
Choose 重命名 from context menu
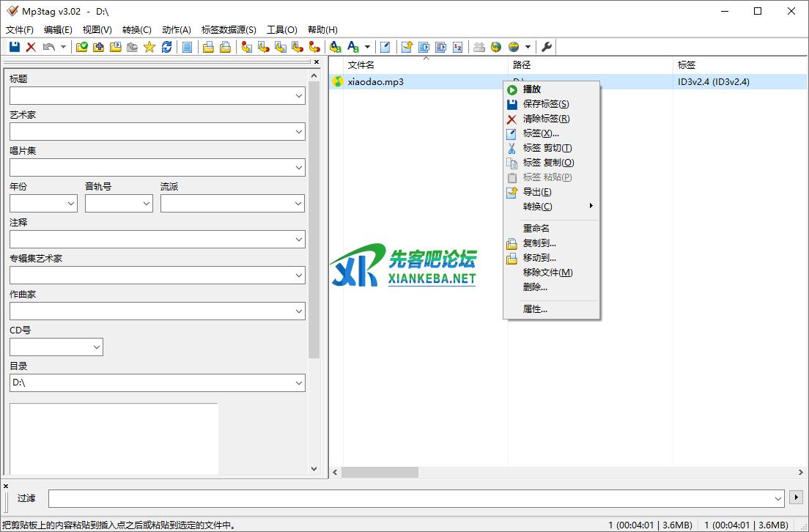point(536,229)
